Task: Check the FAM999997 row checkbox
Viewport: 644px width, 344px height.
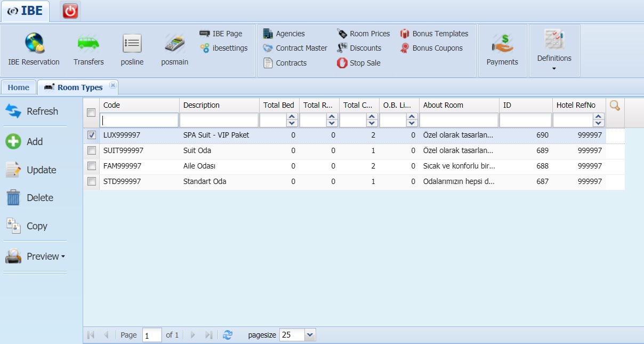Action: pos(91,166)
